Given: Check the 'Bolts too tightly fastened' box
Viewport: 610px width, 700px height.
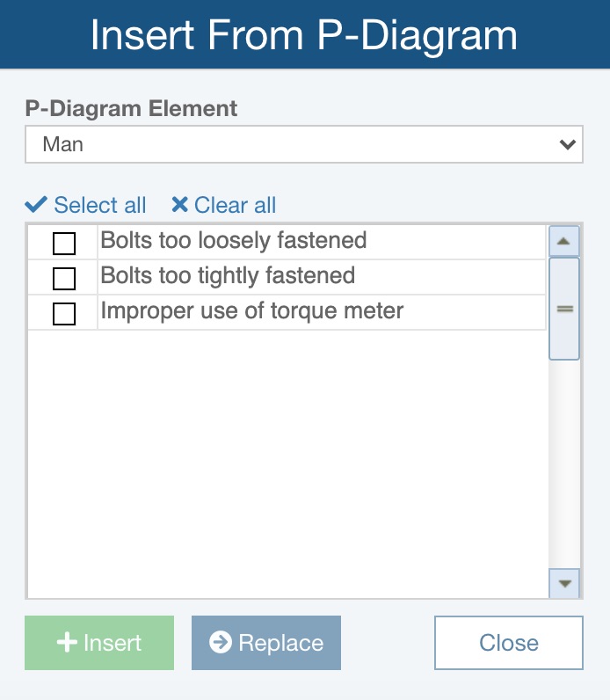Looking at the screenshot, I should (64, 279).
